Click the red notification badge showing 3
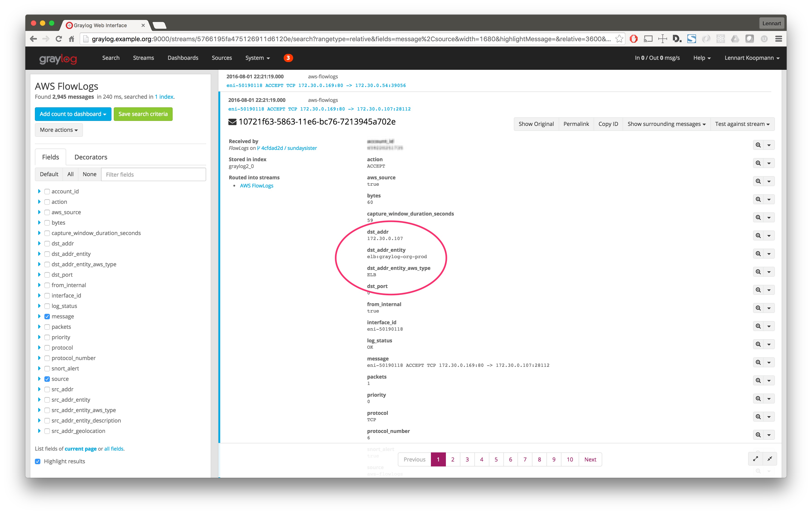This screenshot has width=812, height=514. (288, 58)
